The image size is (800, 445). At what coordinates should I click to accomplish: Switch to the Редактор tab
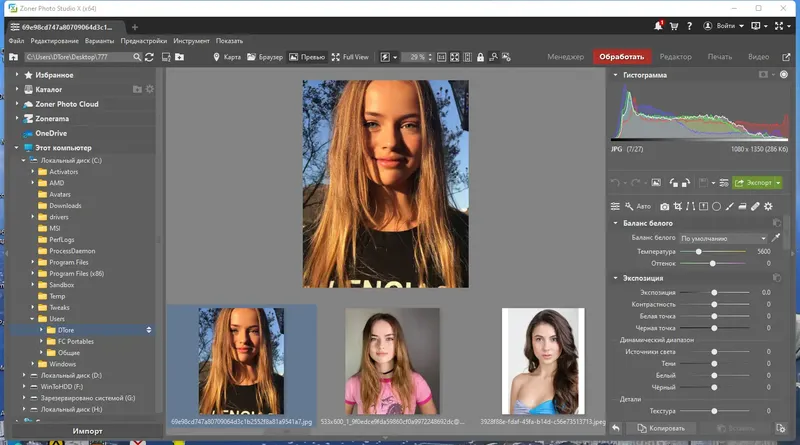point(676,57)
